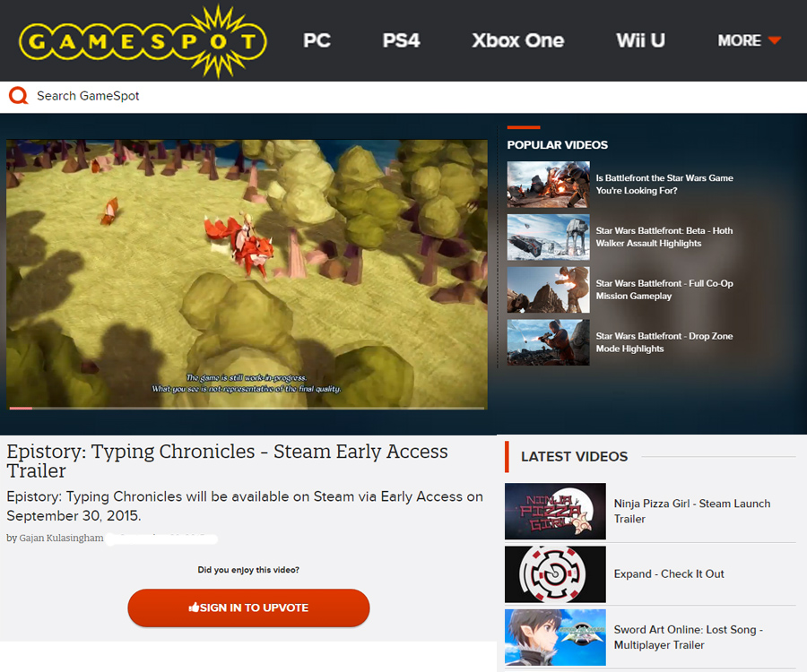807x672 pixels.
Task: Open Sword Art Online Lost Song trailer link
Action: (688, 637)
